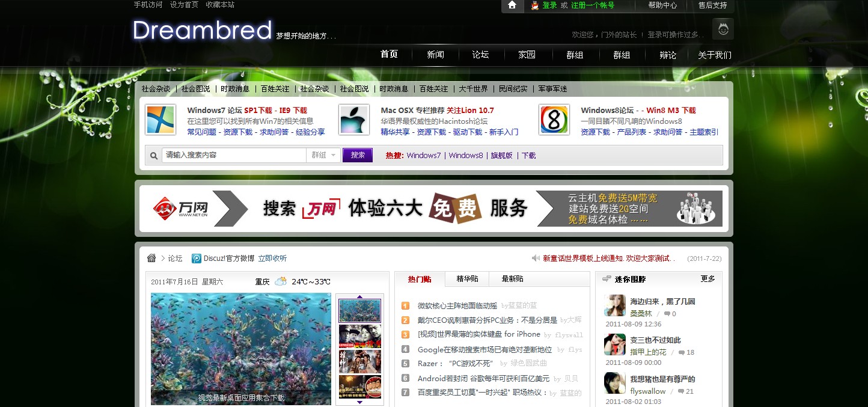The width and height of the screenshot is (868, 407).
Task: Click the 注册一个帐号 link
Action: pyautogui.click(x=593, y=5)
